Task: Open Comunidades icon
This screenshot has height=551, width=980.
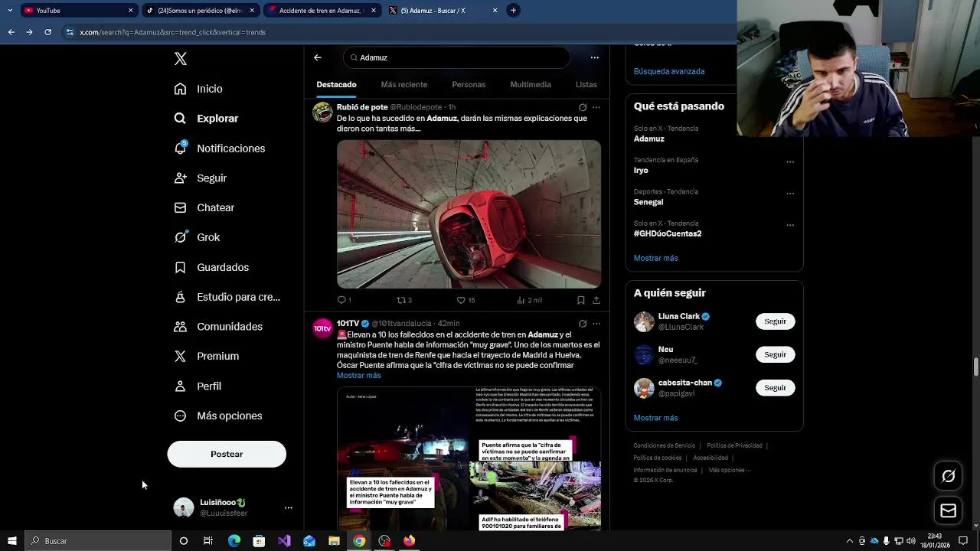Action: click(x=180, y=327)
